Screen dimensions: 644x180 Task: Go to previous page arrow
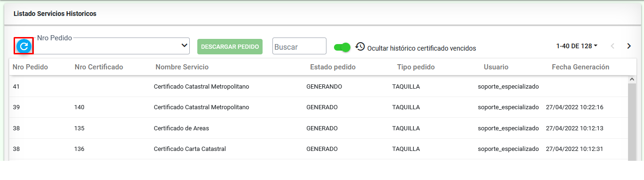point(612,46)
